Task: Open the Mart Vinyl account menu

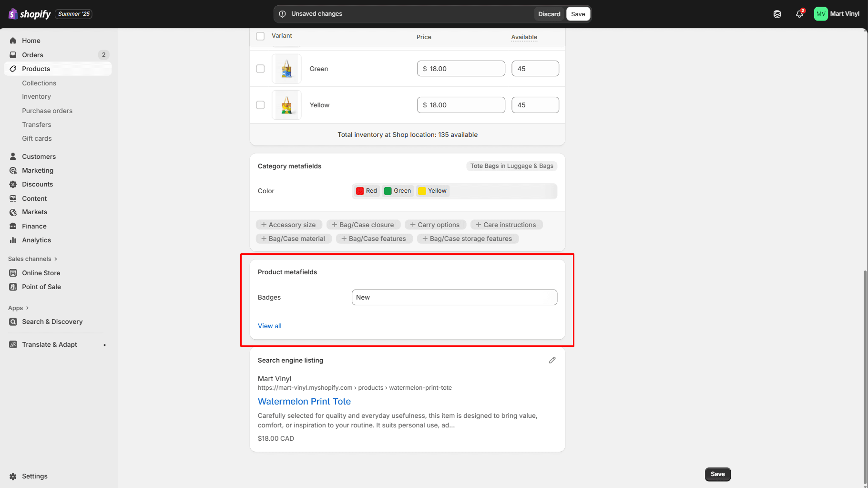Action: [837, 14]
